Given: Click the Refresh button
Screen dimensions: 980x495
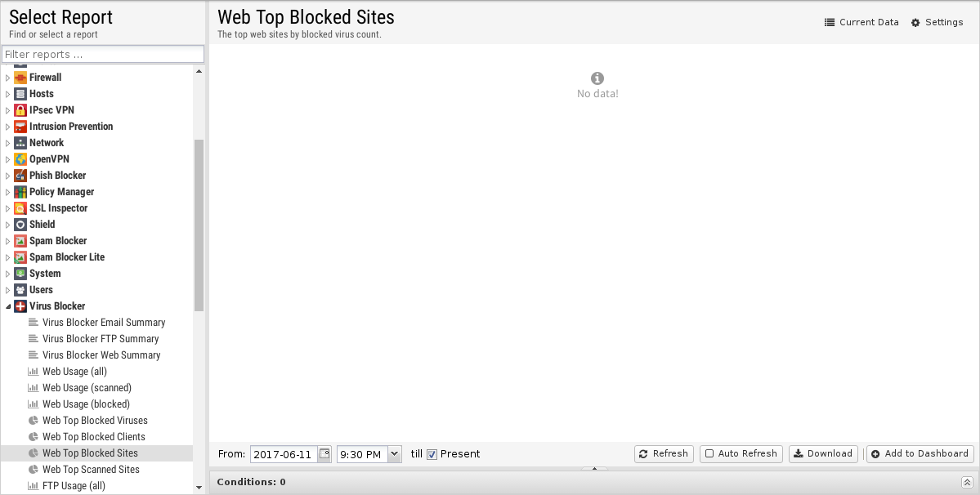Looking at the screenshot, I should [664, 454].
